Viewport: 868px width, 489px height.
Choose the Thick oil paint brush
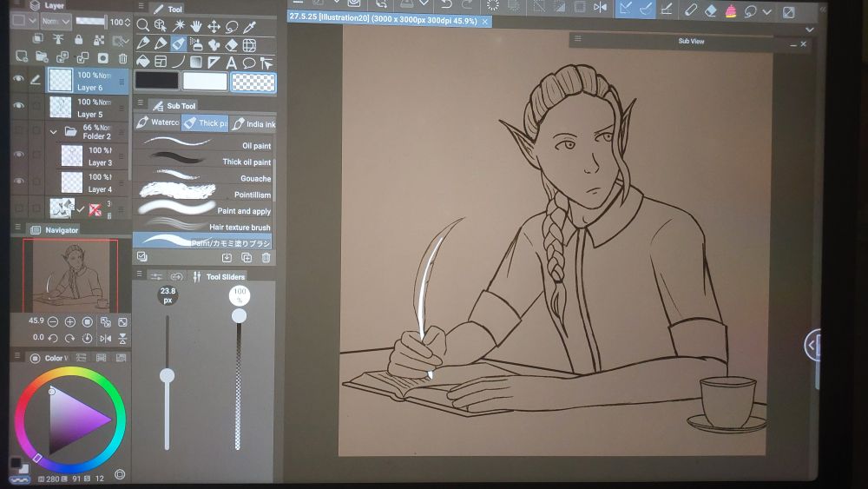[x=204, y=161]
